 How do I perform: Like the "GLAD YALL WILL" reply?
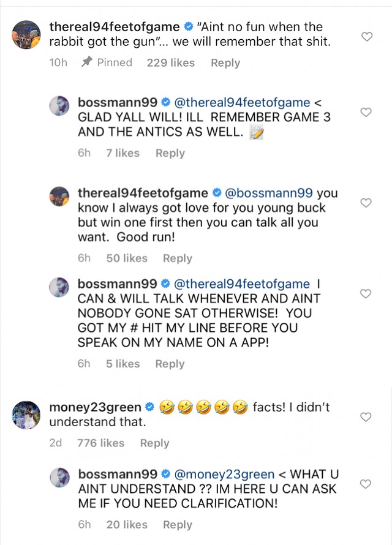366,112
